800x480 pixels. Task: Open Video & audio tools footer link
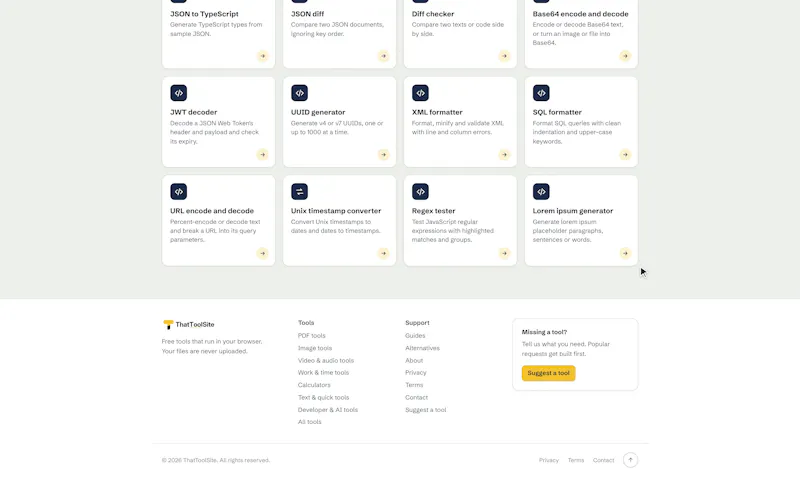326,360
